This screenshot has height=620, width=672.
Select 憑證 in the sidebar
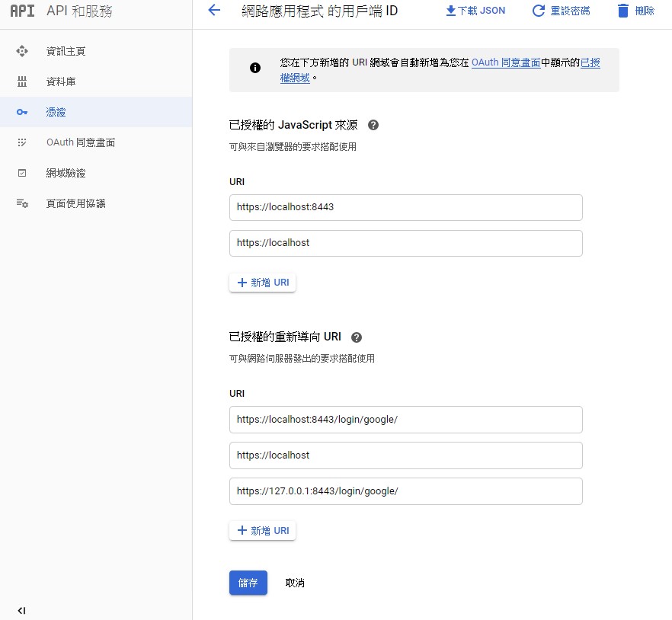[x=56, y=112]
